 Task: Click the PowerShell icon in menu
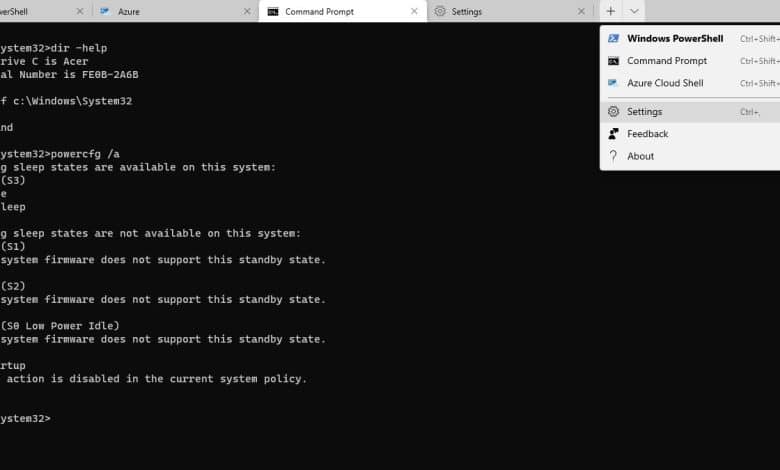[613, 38]
